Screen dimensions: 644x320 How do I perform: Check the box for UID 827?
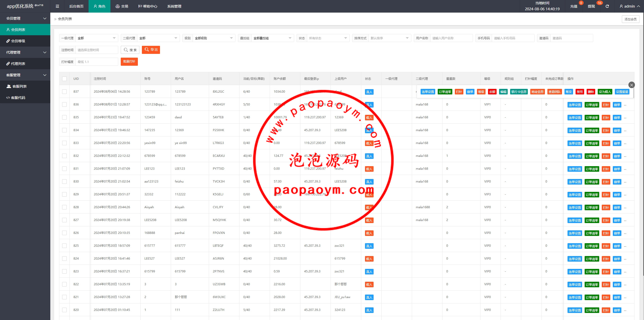coord(64,220)
